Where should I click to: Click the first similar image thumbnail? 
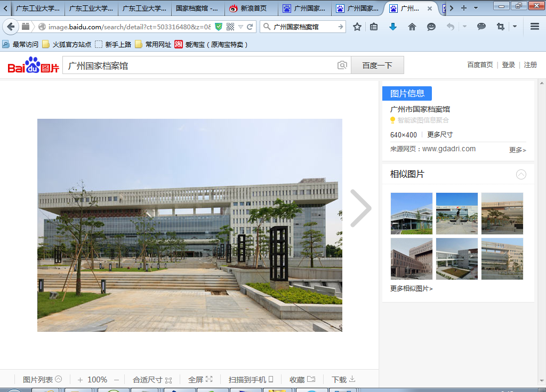click(x=411, y=213)
